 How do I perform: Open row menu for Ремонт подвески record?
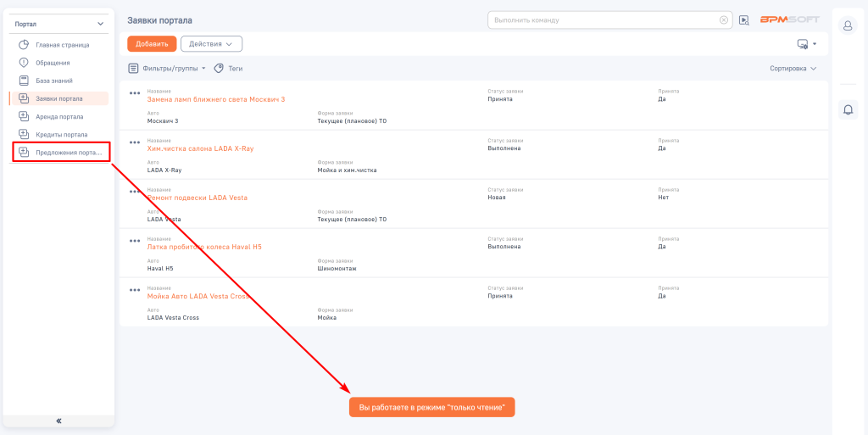(x=135, y=192)
